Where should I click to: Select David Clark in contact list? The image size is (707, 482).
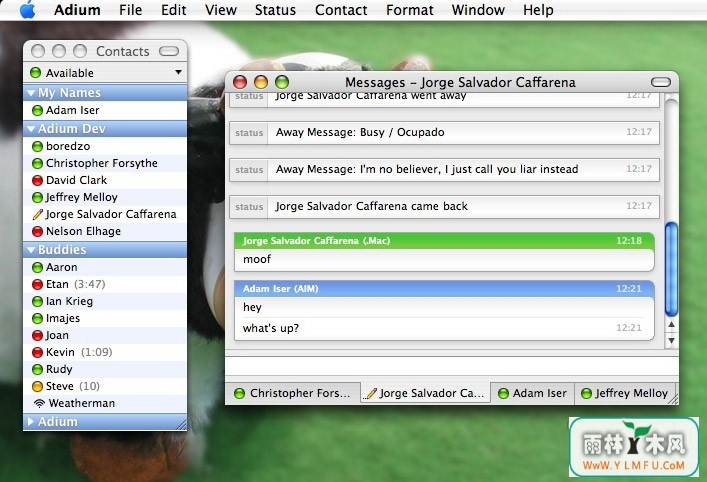77,180
